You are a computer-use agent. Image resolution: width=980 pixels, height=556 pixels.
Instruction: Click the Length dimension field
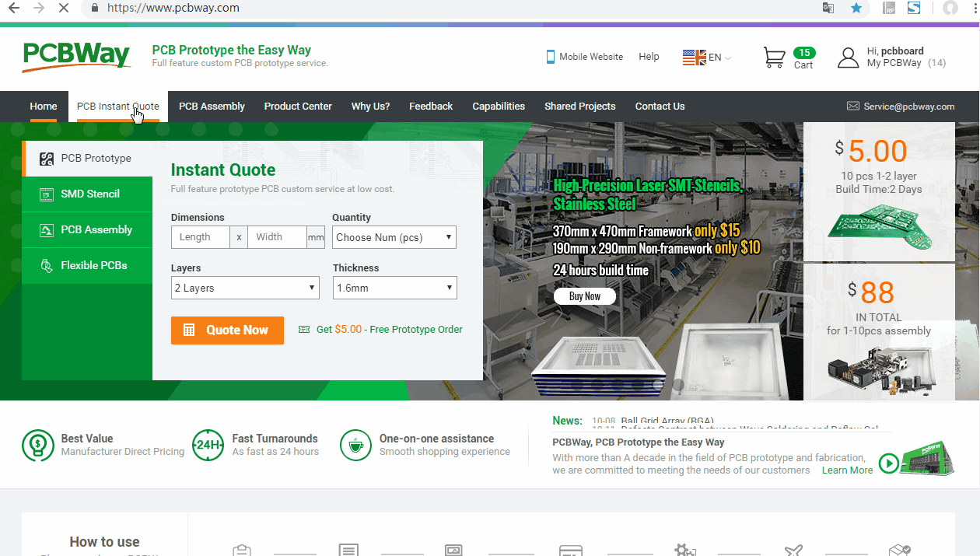(x=201, y=237)
